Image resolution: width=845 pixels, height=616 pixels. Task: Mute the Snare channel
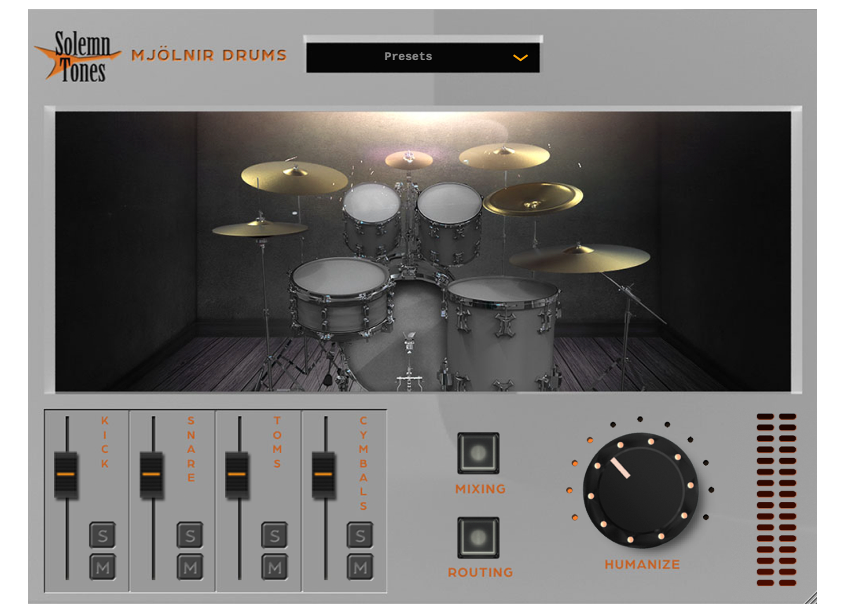click(x=190, y=567)
